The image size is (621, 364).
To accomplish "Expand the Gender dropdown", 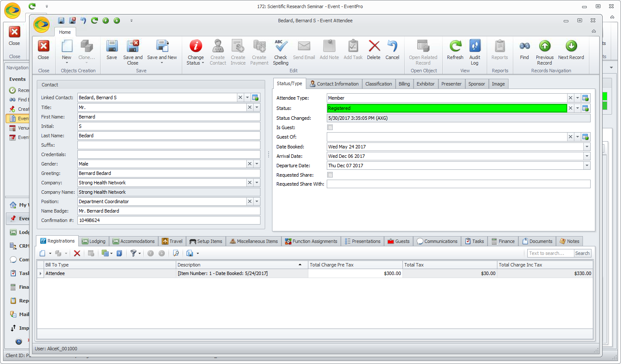I will click(257, 164).
